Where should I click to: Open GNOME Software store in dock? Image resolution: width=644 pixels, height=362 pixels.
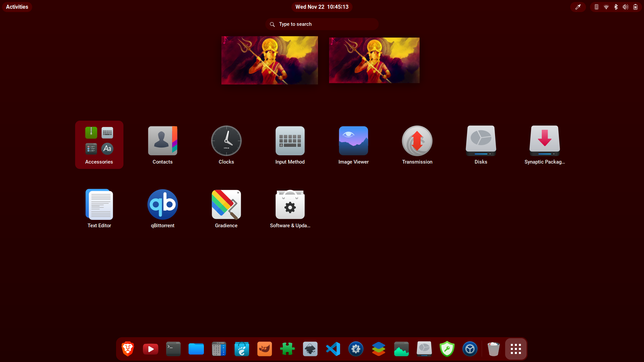pyautogui.click(x=242, y=349)
